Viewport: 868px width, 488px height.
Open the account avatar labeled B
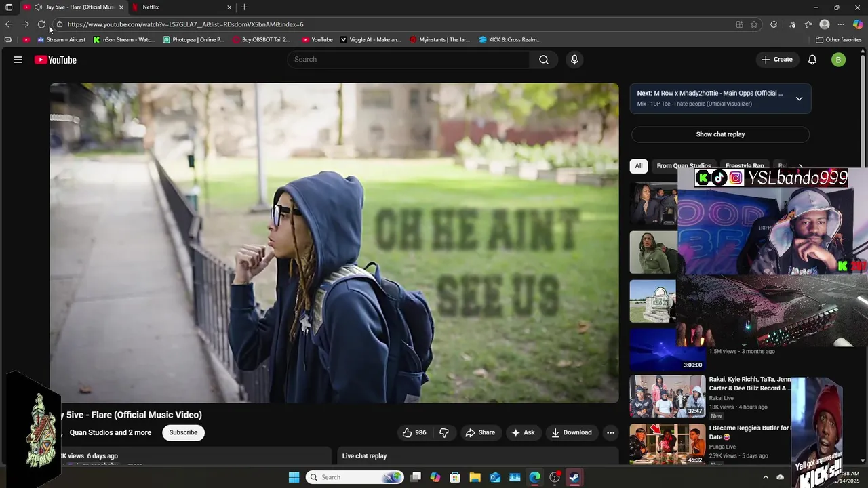(839, 60)
